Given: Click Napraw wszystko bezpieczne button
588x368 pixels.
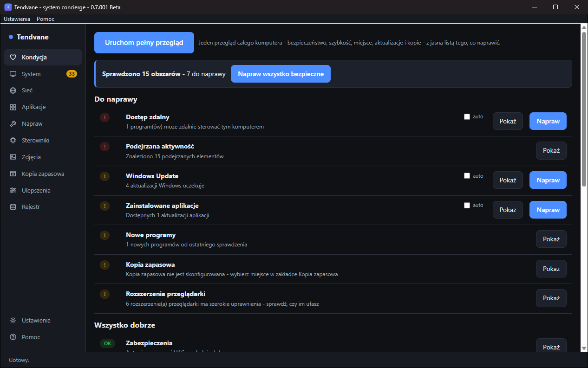Looking at the screenshot, I should click(x=281, y=74).
